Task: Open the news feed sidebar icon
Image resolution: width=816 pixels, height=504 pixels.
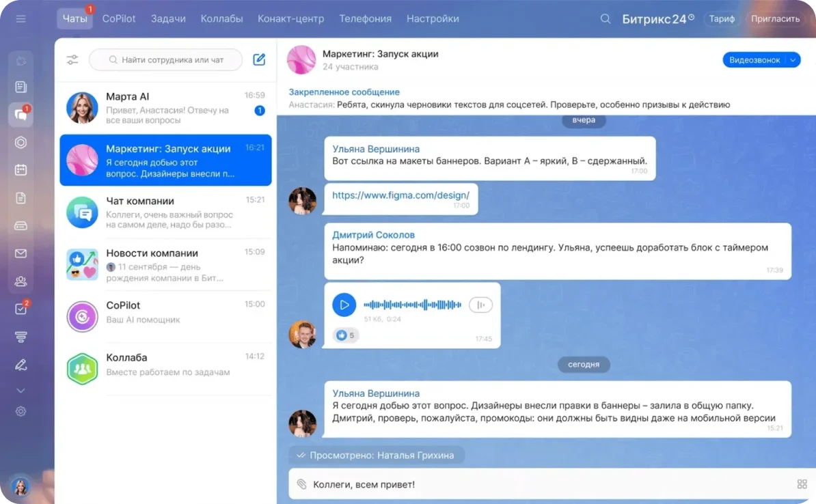Action: click(21, 87)
